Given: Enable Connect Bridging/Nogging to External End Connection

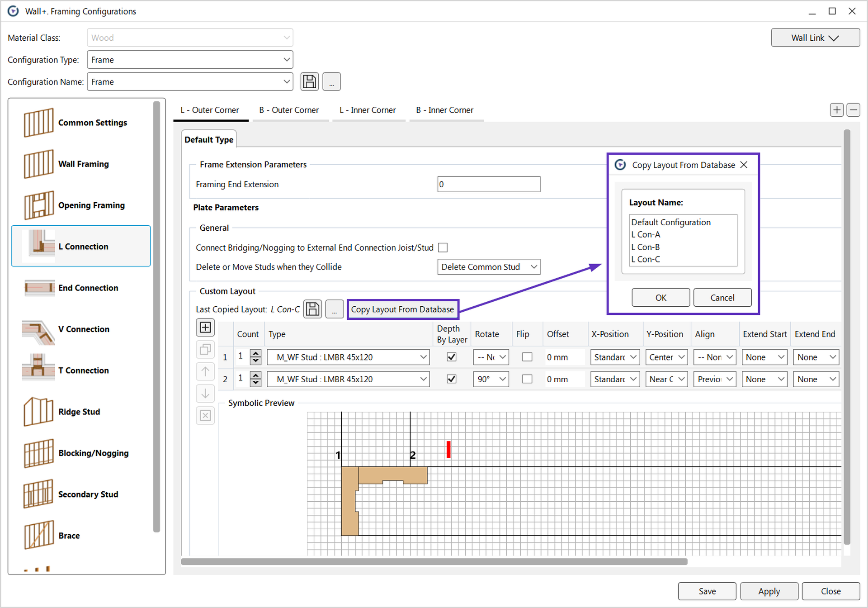Looking at the screenshot, I should [443, 247].
